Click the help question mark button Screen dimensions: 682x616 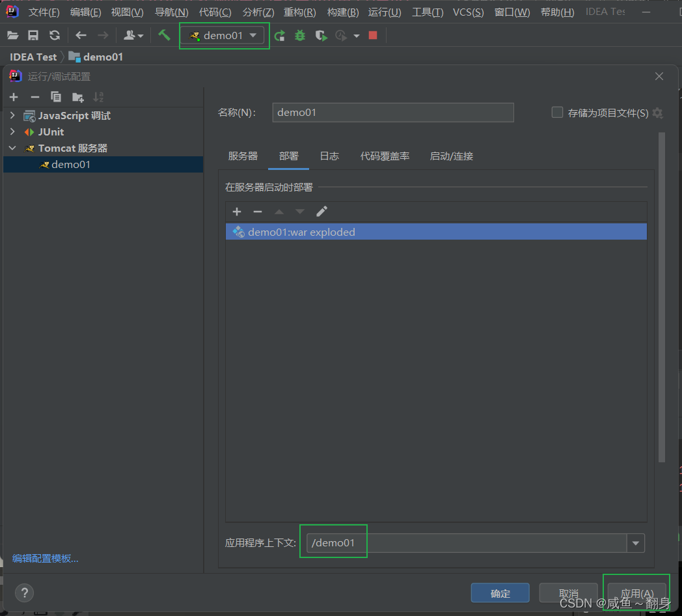pyautogui.click(x=24, y=593)
